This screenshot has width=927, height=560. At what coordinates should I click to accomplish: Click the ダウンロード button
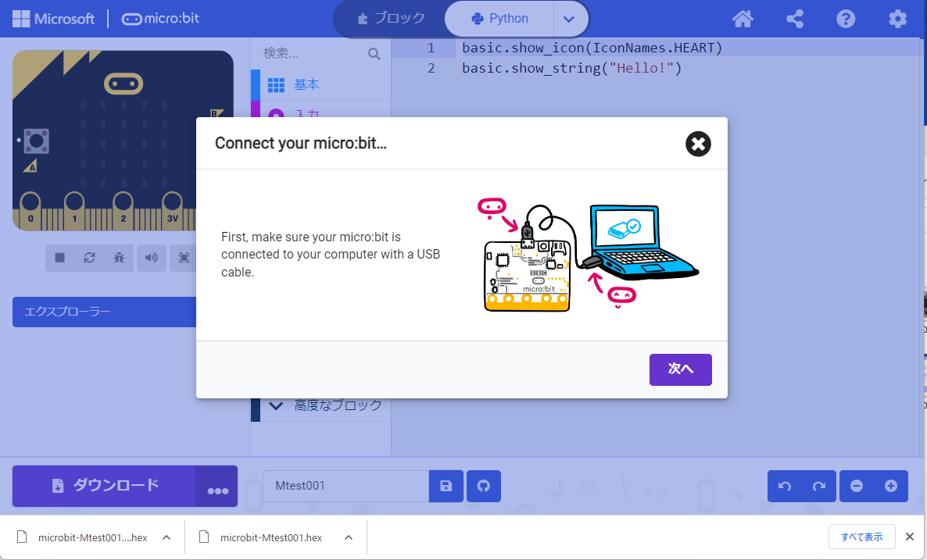pyautogui.click(x=104, y=486)
